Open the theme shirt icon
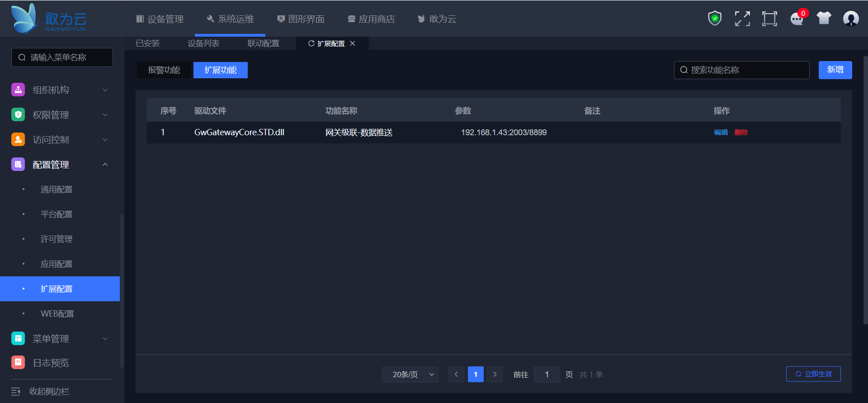868x403 pixels. click(x=824, y=18)
